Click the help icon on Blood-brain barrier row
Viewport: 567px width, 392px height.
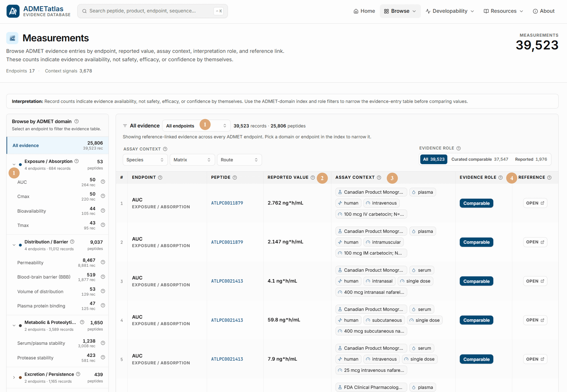tap(103, 277)
